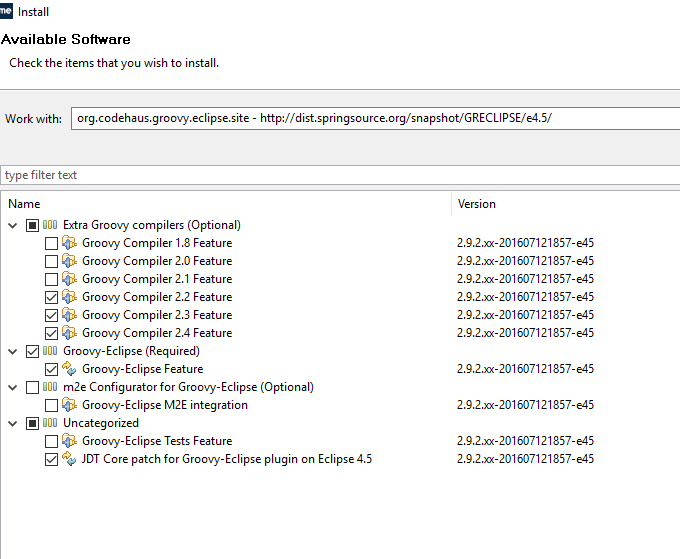Check the m2e Configurator for Groovy-Eclipse checkbox
Image resolution: width=680 pixels, height=559 pixels.
32,387
